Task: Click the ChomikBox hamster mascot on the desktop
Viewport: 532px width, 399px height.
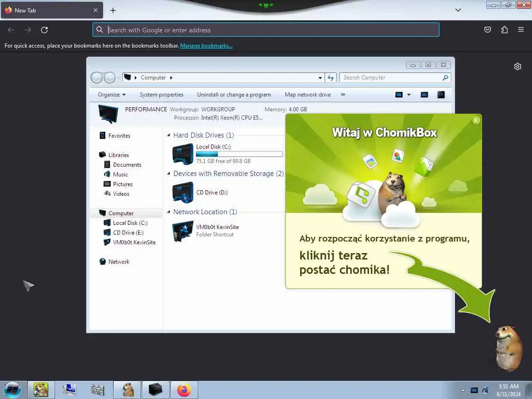Action: pos(508,349)
